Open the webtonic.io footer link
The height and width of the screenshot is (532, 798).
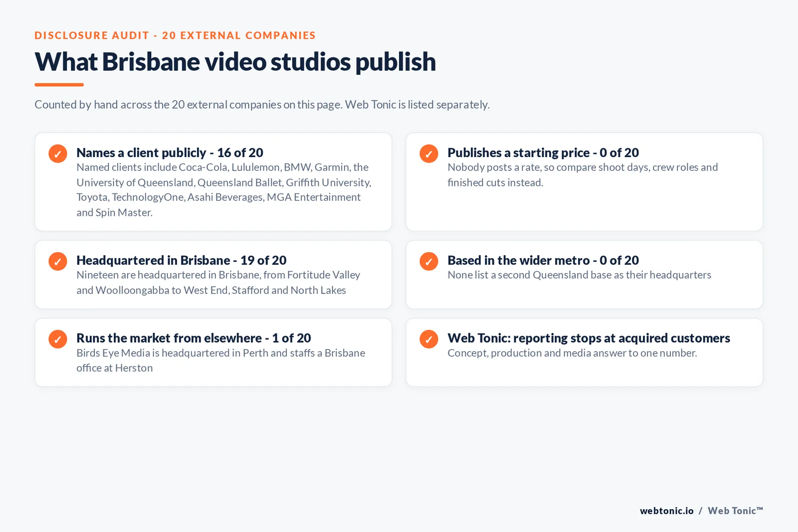[667, 511]
